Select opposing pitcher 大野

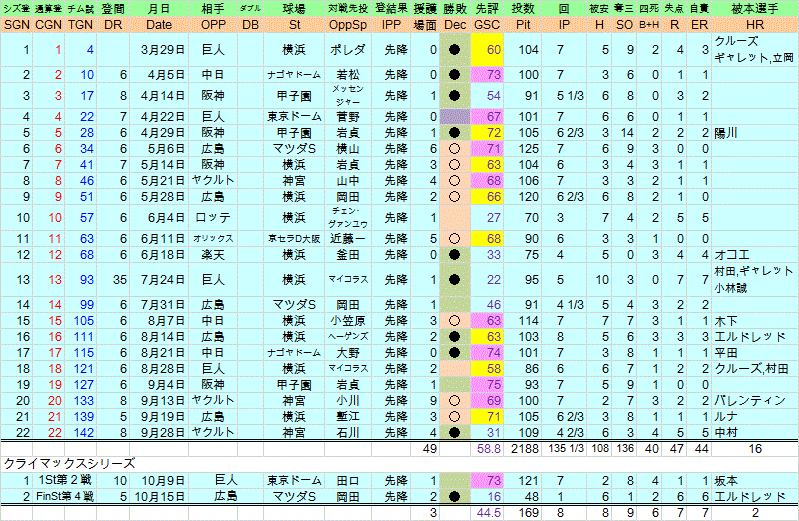click(x=348, y=353)
